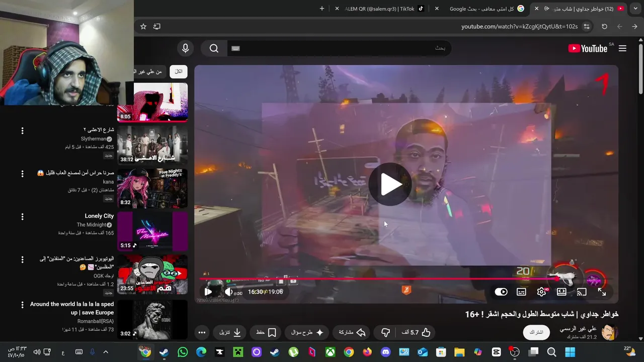Open the Around the world 3:02 thumbnail
644x362 pixels.
152,319
